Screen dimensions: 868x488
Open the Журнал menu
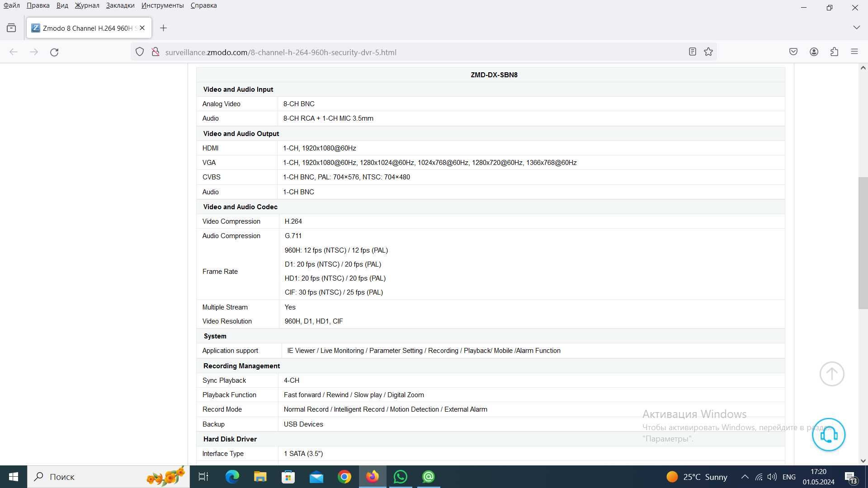(87, 5)
